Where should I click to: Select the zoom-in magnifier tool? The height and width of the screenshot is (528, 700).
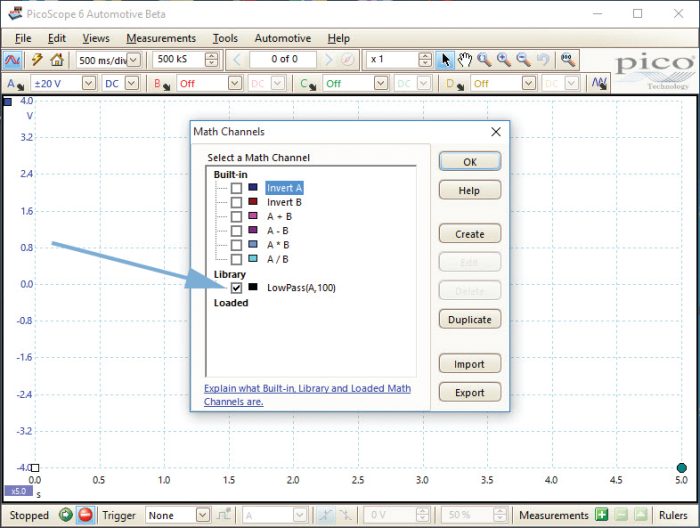tap(504, 59)
